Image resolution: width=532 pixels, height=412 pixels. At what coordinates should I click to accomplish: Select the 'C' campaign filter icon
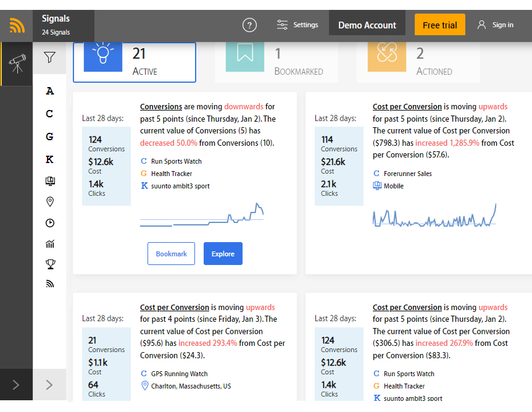pos(49,114)
